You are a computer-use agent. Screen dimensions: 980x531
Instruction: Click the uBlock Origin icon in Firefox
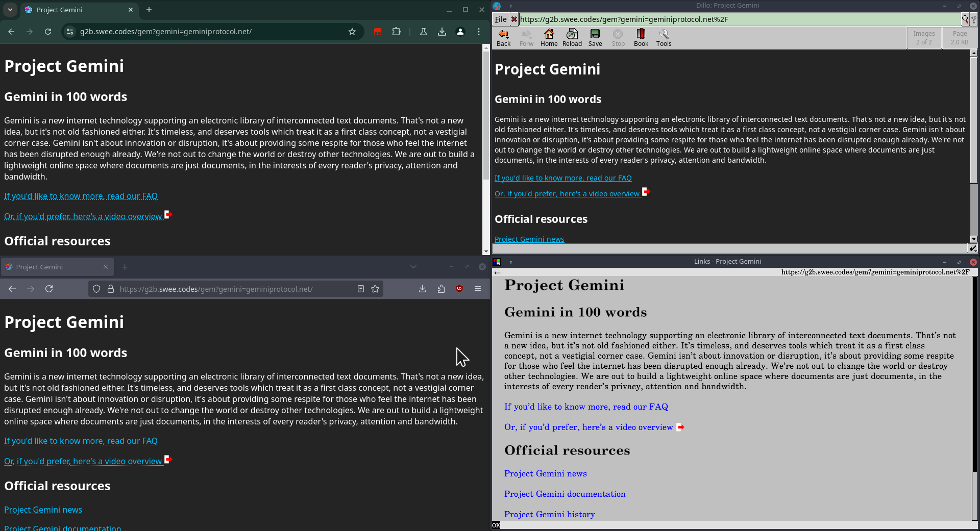459,289
